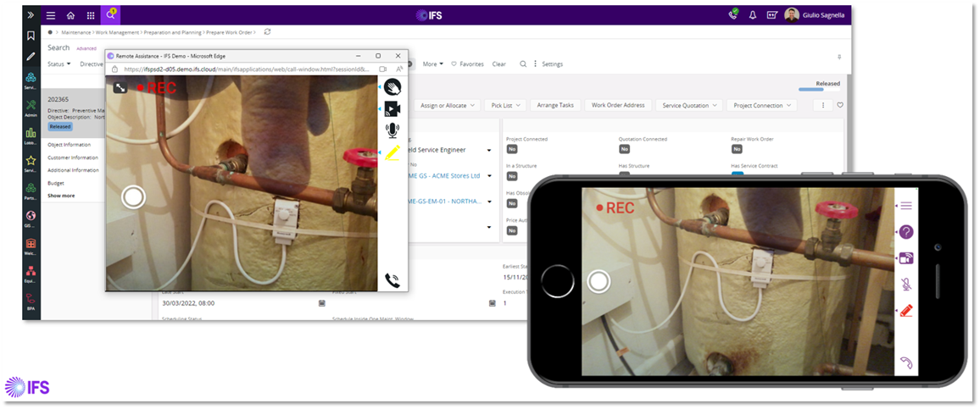Image resolution: width=980 pixels, height=409 pixels.
Task: Open the More menu in the search bar
Action: [x=433, y=64]
